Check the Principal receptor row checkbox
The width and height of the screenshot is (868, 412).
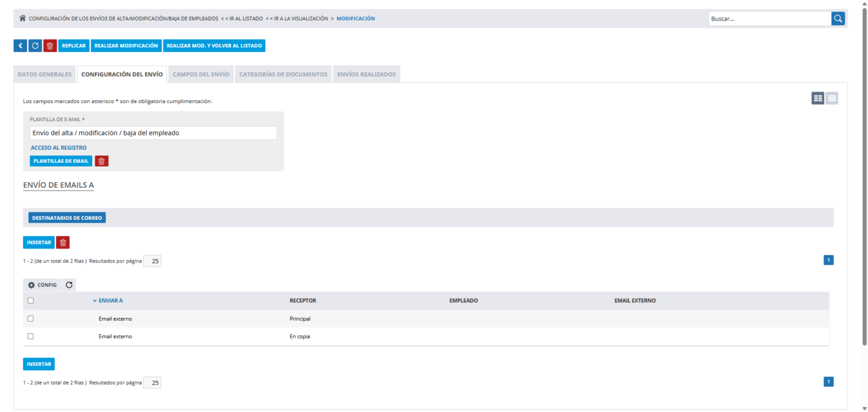point(31,319)
